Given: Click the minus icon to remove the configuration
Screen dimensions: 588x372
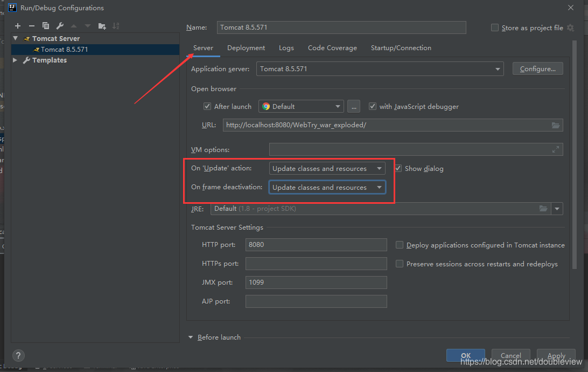Looking at the screenshot, I should (x=32, y=26).
